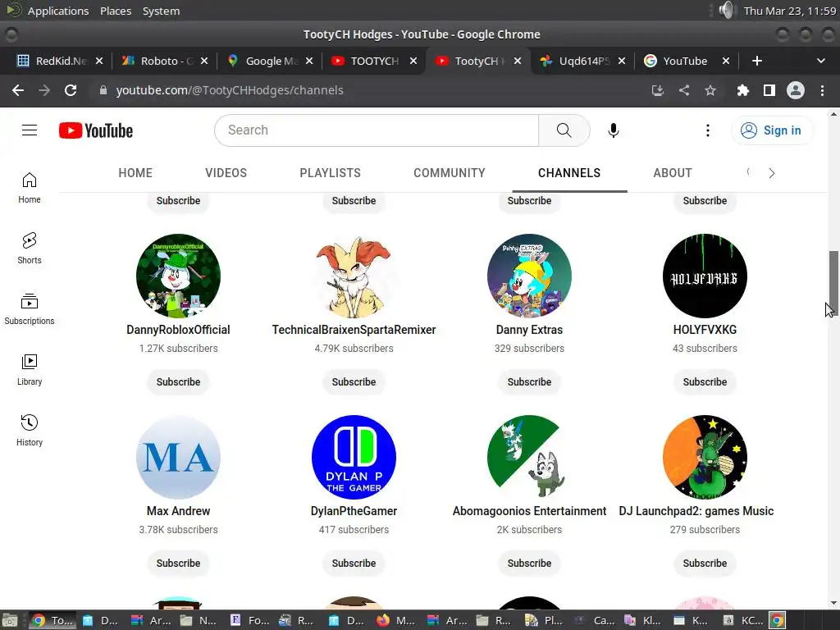Open Danny Extras channel avatar
The width and height of the screenshot is (840, 630).
coord(529,276)
